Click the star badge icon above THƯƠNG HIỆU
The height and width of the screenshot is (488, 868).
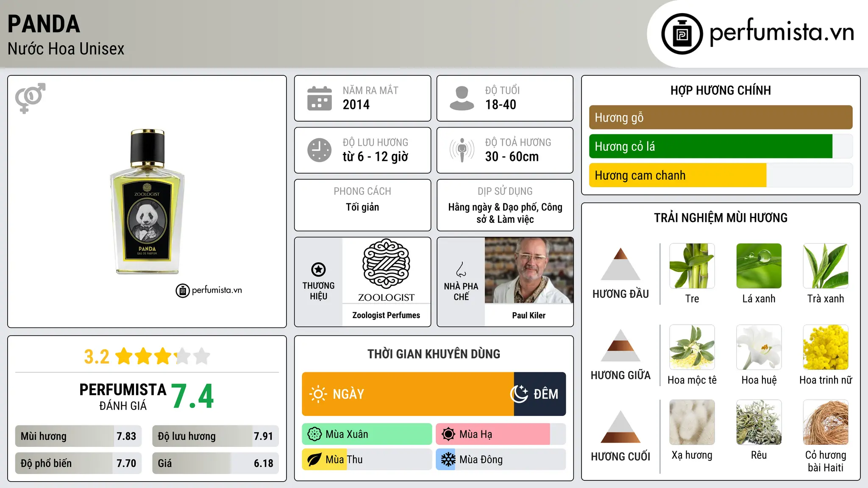point(318,269)
